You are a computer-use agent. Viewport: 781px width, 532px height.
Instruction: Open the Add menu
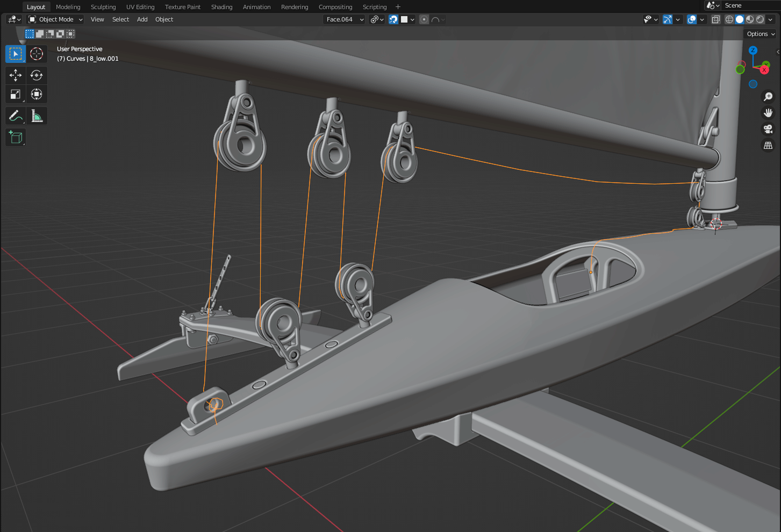142,19
